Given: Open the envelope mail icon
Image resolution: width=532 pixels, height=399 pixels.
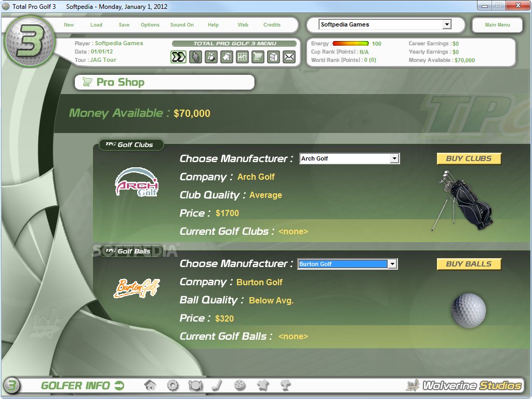Looking at the screenshot, I should (x=289, y=57).
